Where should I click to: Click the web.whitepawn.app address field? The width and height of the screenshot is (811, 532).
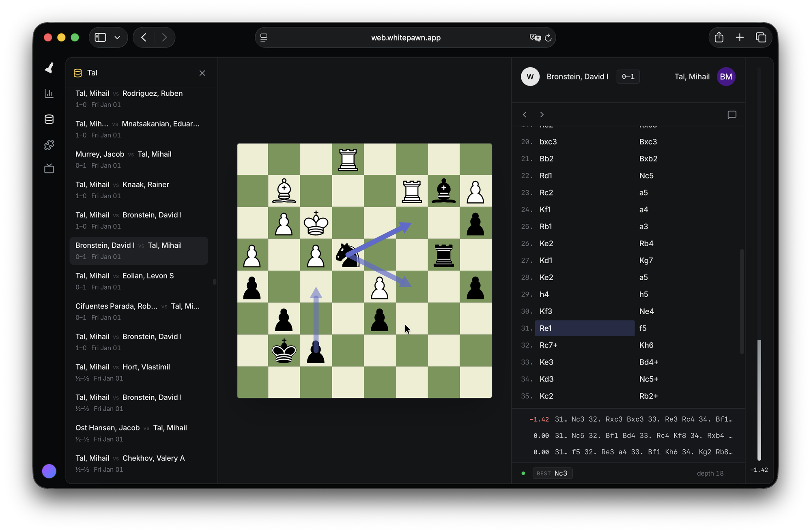tap(405, 37)
